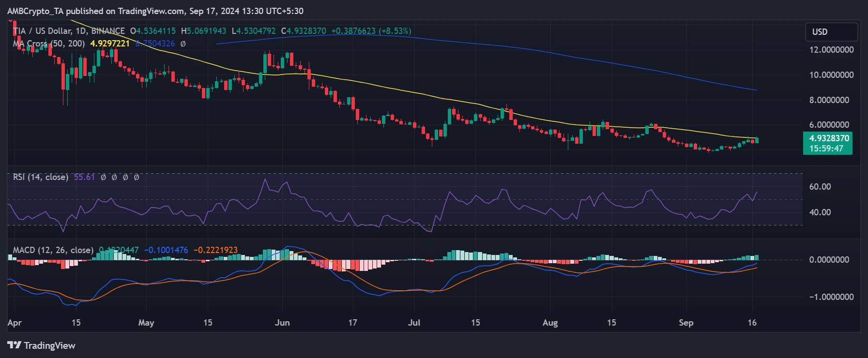The width and height of the screenshot is (868, 358).
Task: Click the close price value C4.9328370
Action: [x=304, y=31]
